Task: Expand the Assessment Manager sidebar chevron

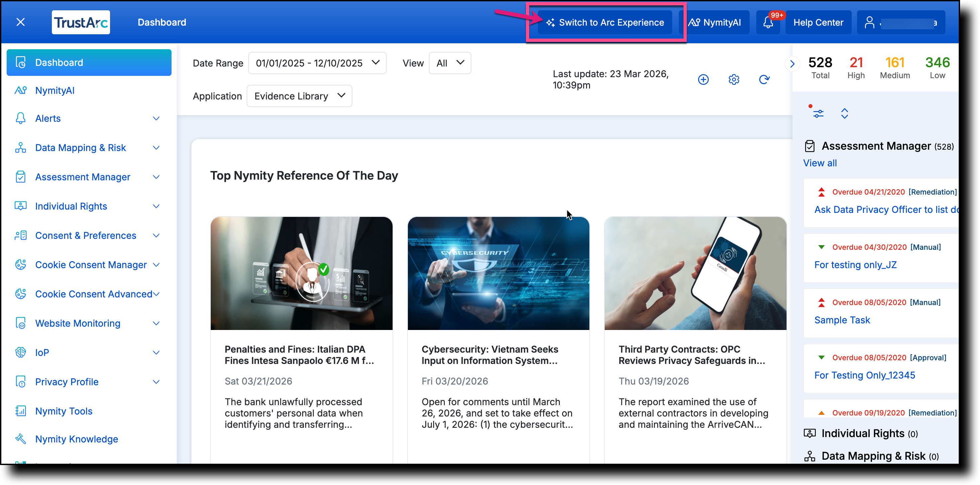Action: click(x=156, y=177)
